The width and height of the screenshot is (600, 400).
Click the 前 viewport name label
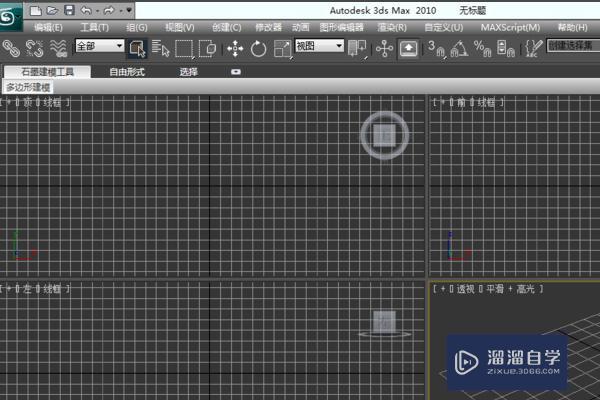461,103
